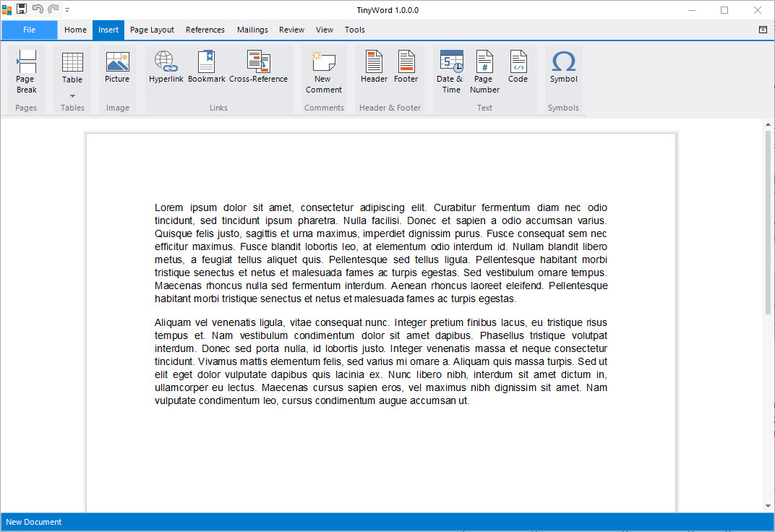775x532 pixels.
Task: Click in the paragraph starting 'Aliquam vel venenatis'
Action: coord(380,361)
